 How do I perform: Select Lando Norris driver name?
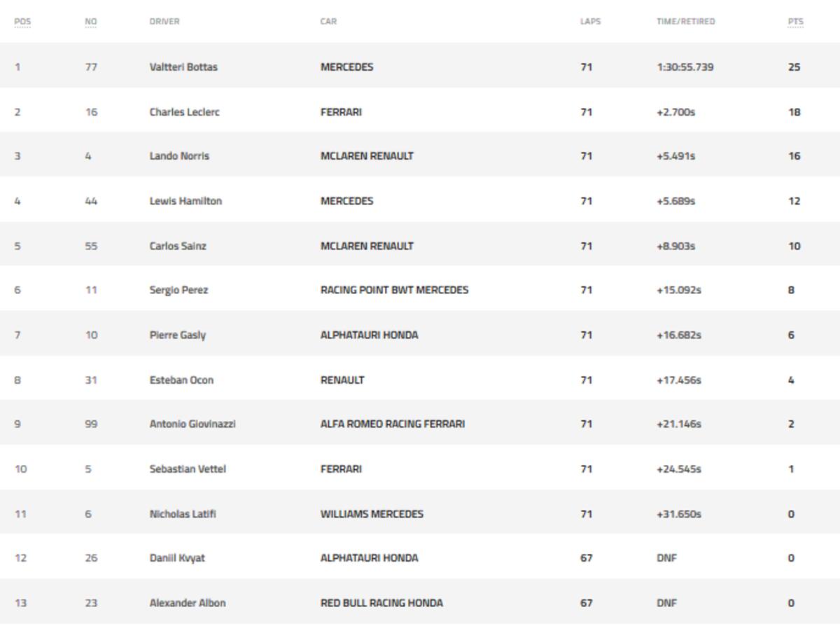point(179,156)
